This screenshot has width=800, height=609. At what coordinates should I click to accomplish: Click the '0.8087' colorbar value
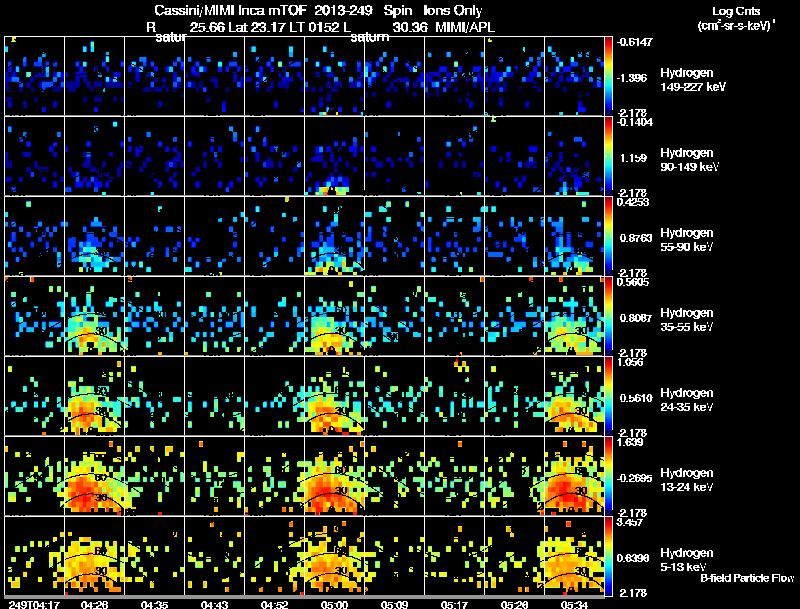point(636,318)
